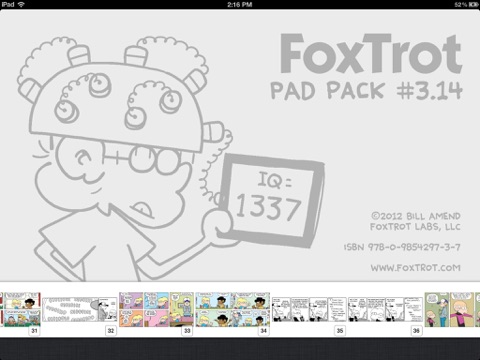
Task: Tap the page number 35 badge
Action: [340, 331]
